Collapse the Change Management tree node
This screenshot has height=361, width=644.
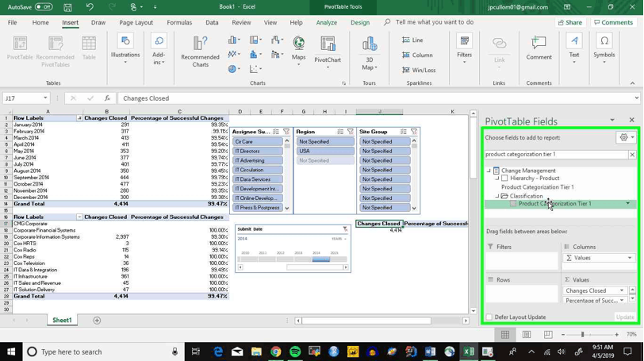coord(489,171)
